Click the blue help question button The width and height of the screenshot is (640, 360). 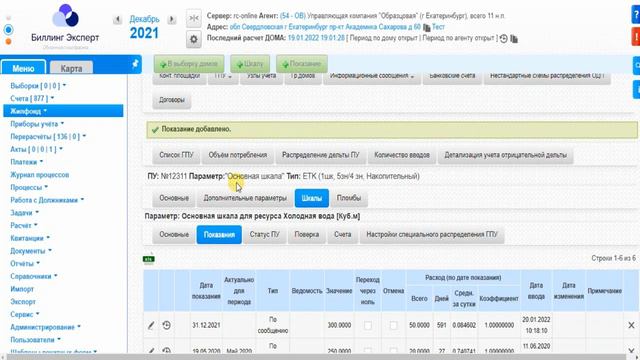[636, 15]
